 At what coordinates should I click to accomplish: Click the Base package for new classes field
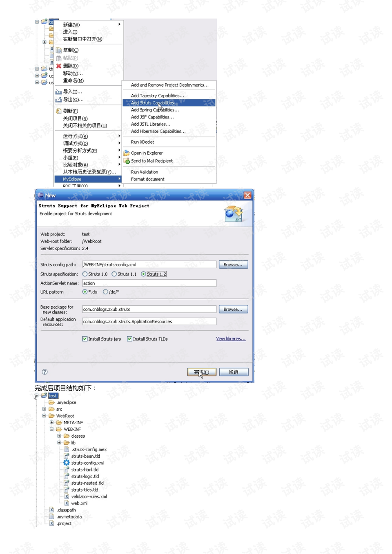[x=149, y=309]
